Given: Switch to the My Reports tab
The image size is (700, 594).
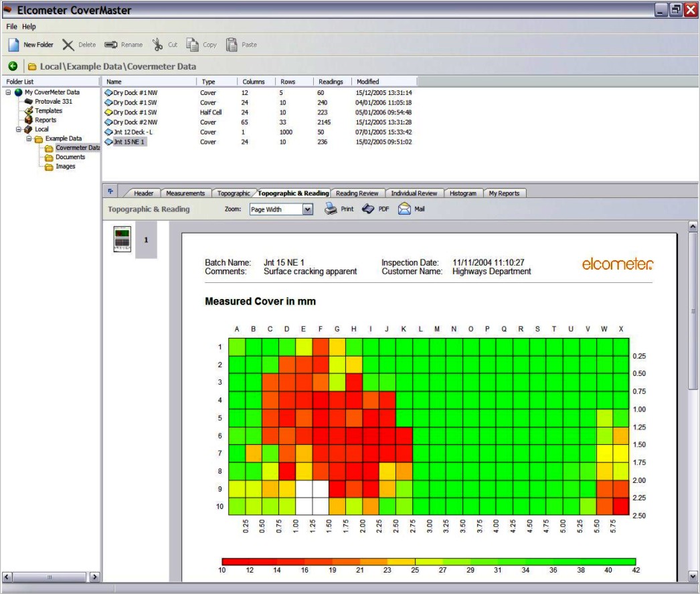Looking at the screenshot, I should tap(504, 193).
